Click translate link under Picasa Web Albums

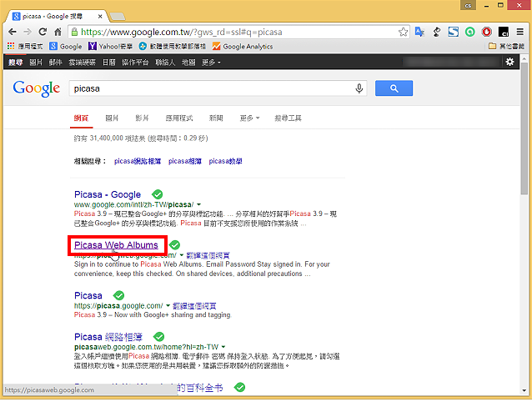[x=208, y=255]
